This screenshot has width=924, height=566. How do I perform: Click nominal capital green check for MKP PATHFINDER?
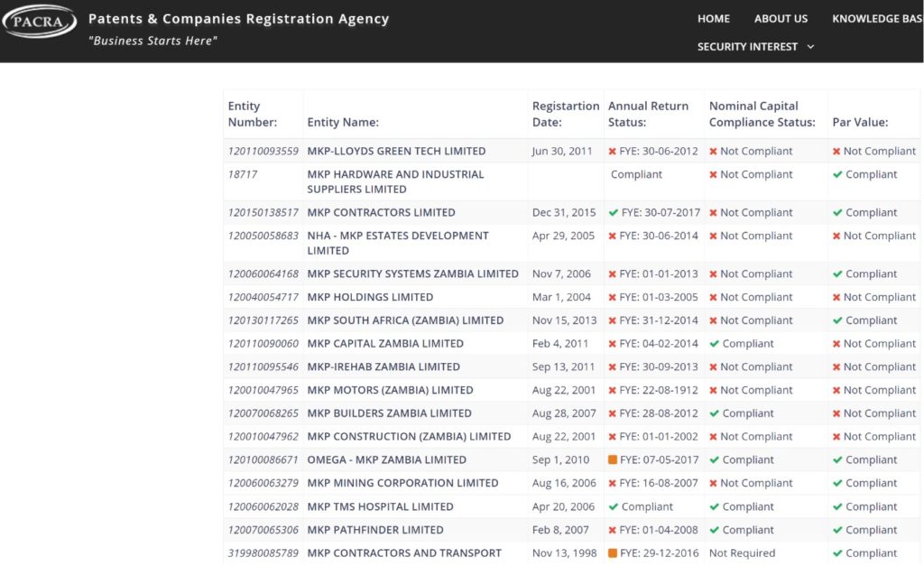tap(715, 530)
